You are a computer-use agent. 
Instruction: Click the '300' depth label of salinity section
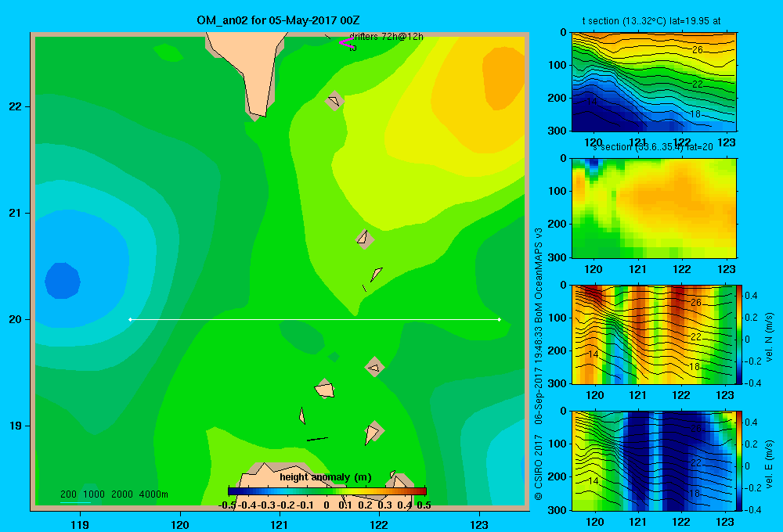558,257
